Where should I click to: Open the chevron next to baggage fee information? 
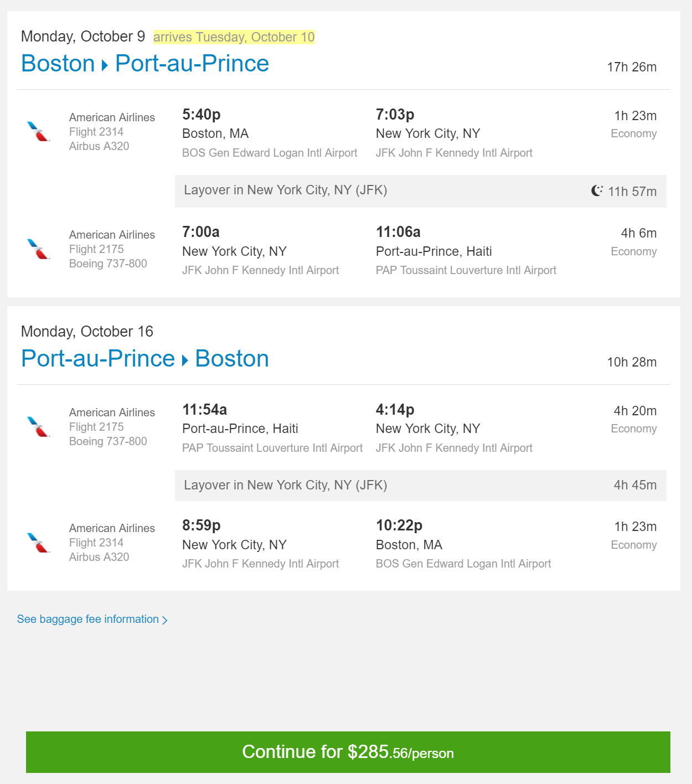pyautogui.click(x=165, y=620)
